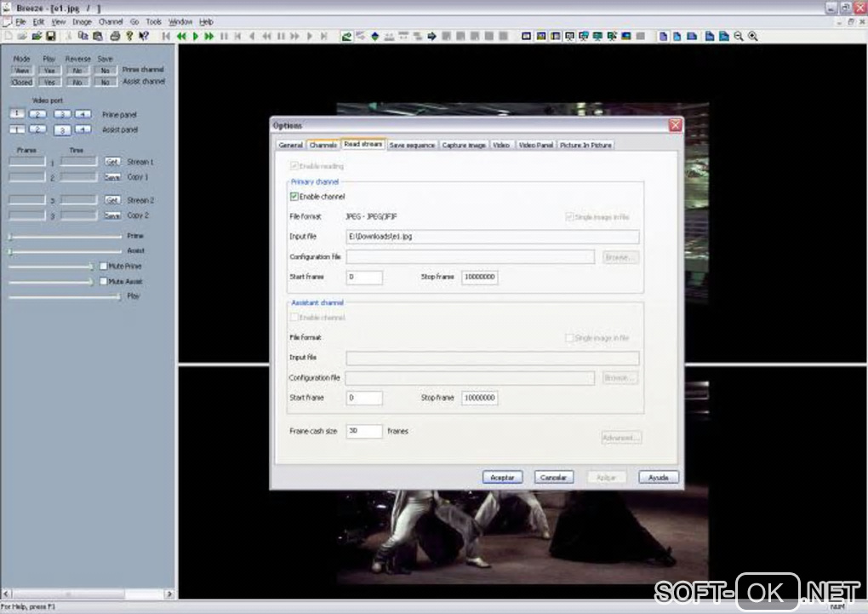Screen dimensions: 868x614
Task: Select video port 2 for Prime panel
Action: [x=37, y=114]
